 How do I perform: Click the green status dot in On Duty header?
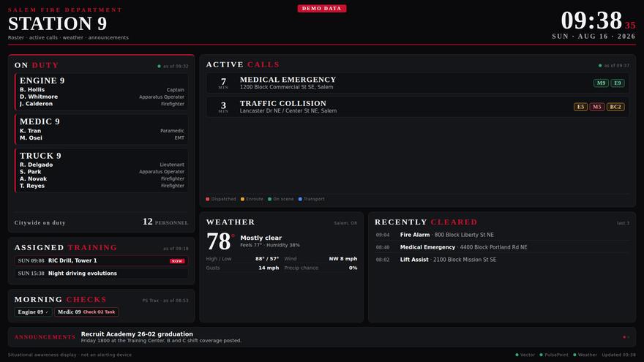[159, 66]
